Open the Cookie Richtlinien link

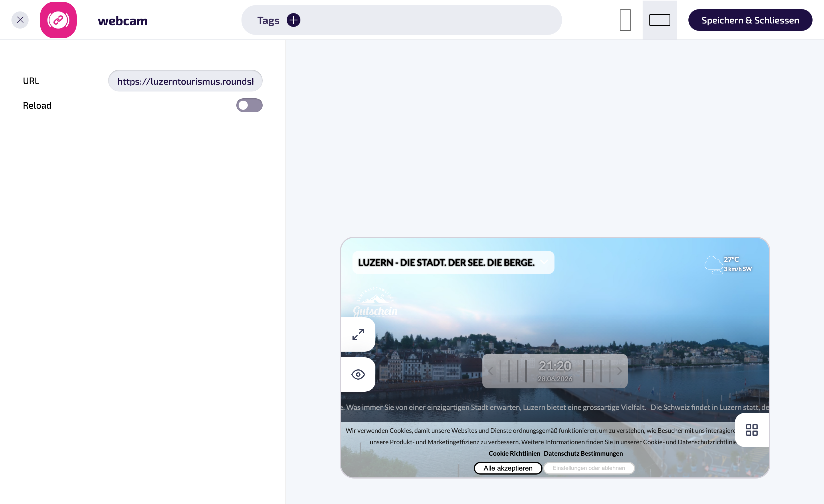tap(514, 453)
